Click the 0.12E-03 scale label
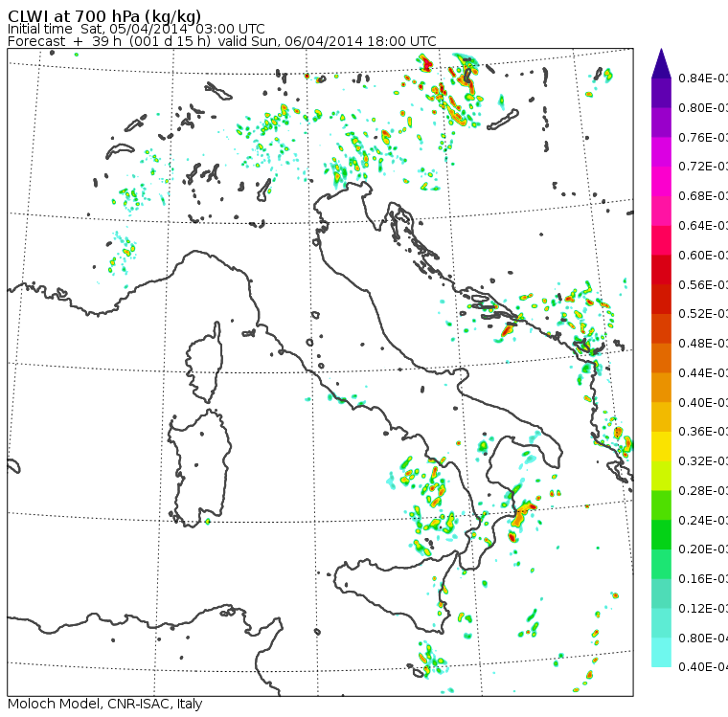The image size is (728, 717). 703,609
